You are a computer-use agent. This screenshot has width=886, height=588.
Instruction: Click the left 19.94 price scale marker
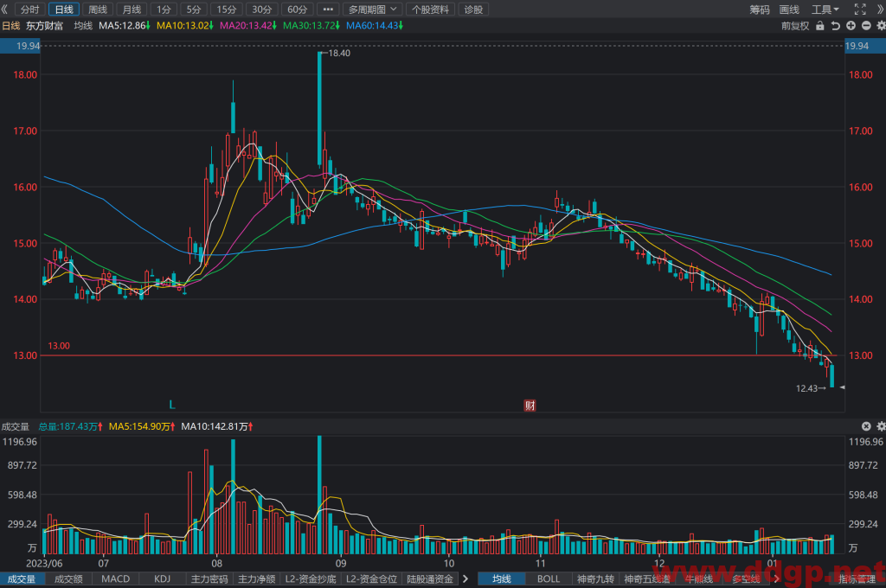21,46
